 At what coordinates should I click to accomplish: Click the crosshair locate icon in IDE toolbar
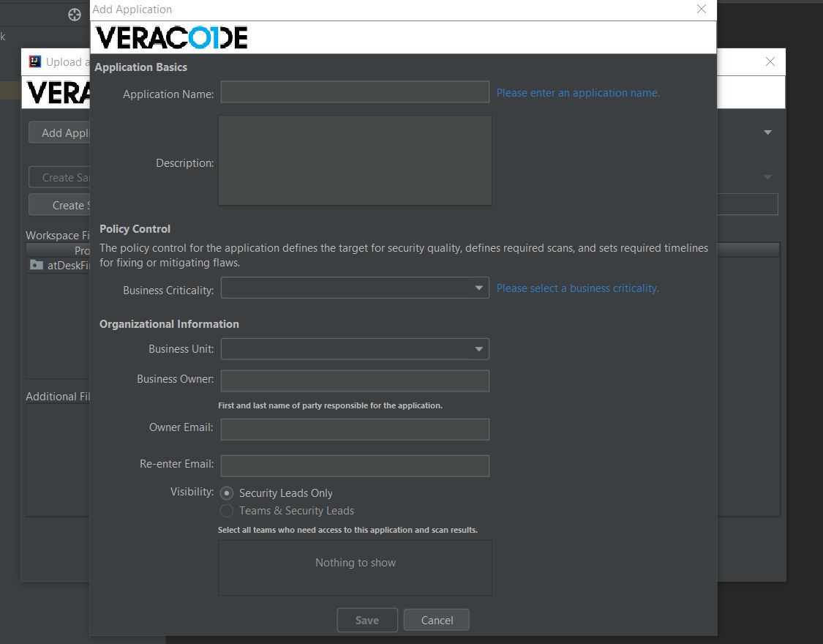pos(75,15)
